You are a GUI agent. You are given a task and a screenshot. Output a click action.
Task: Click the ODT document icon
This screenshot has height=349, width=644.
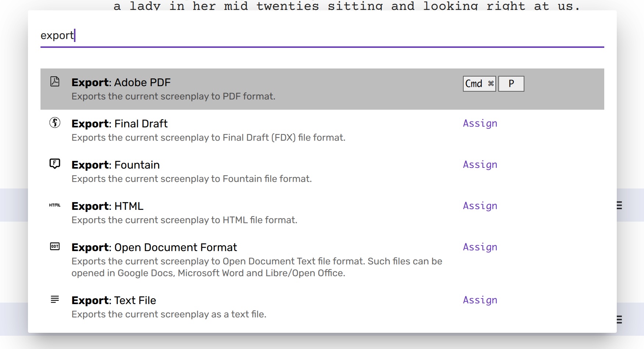pos(55,246)
